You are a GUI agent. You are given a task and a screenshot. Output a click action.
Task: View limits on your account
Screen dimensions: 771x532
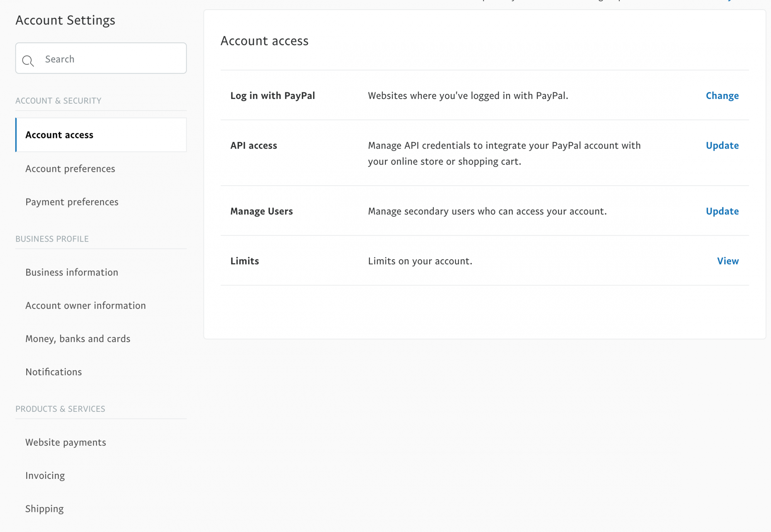point(728,261)
